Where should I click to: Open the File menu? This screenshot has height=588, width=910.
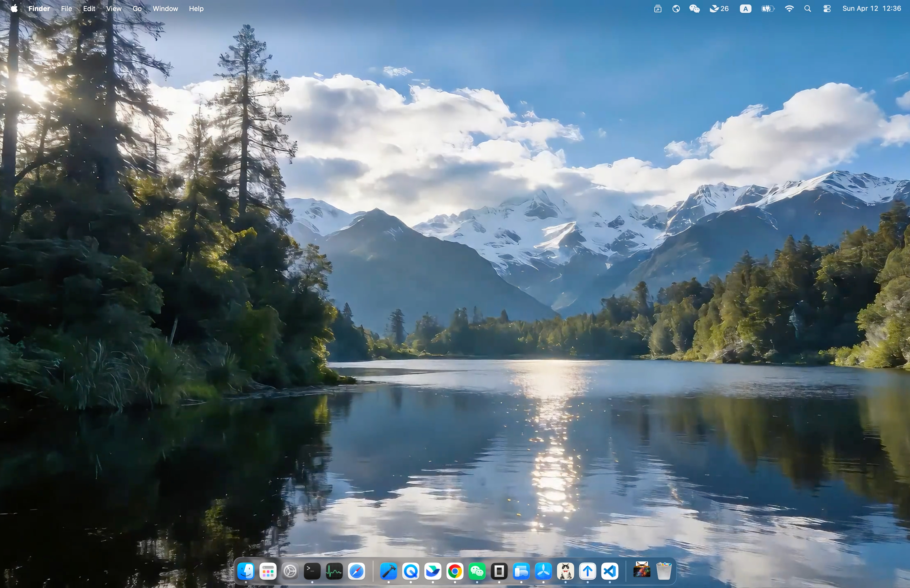66,8
